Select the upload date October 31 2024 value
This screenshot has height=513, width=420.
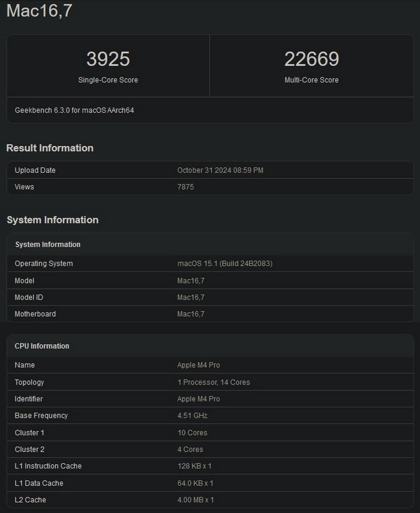click(x=220, y=170)
